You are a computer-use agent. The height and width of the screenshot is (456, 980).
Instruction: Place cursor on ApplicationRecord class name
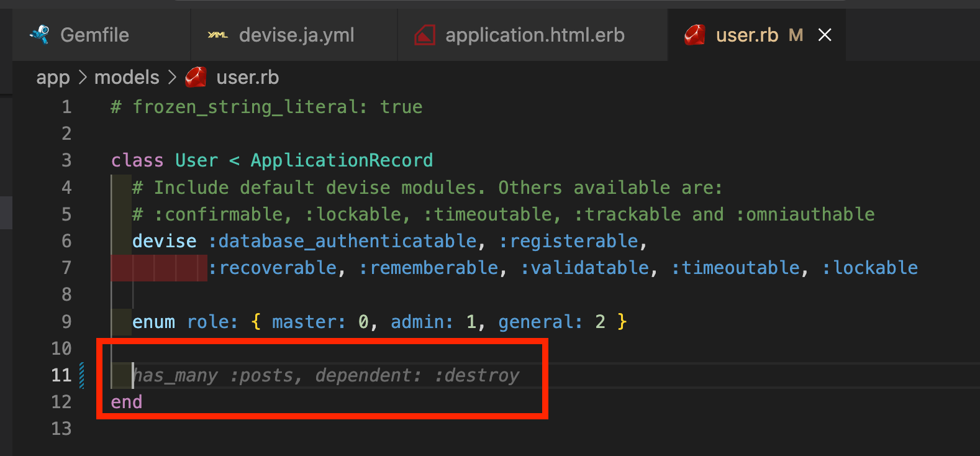342,160
